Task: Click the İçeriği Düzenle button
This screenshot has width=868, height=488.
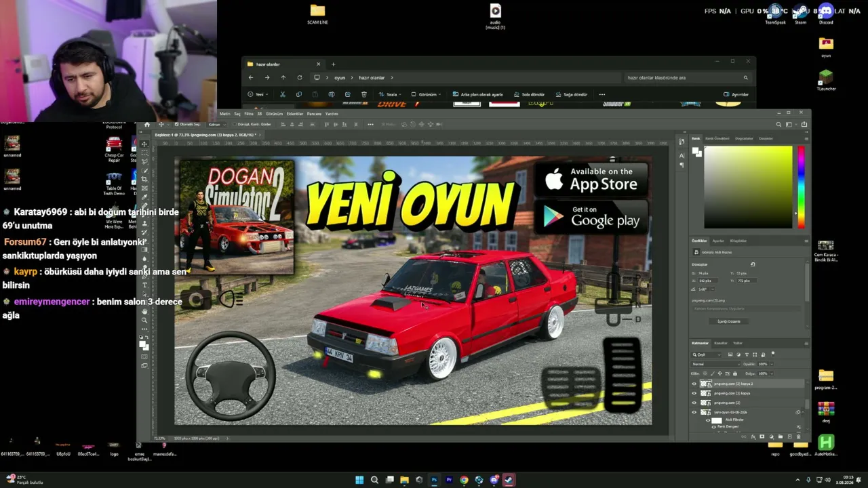Action: pos(729,321)
